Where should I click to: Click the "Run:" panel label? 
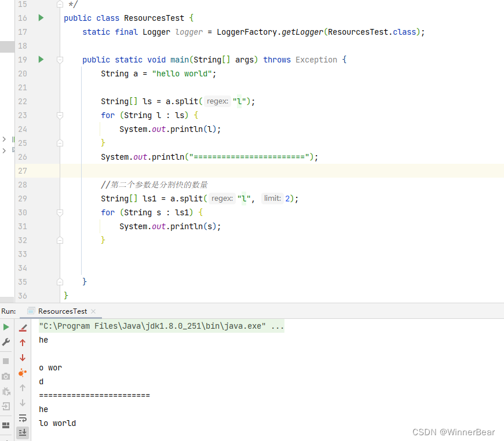(9, 311)
